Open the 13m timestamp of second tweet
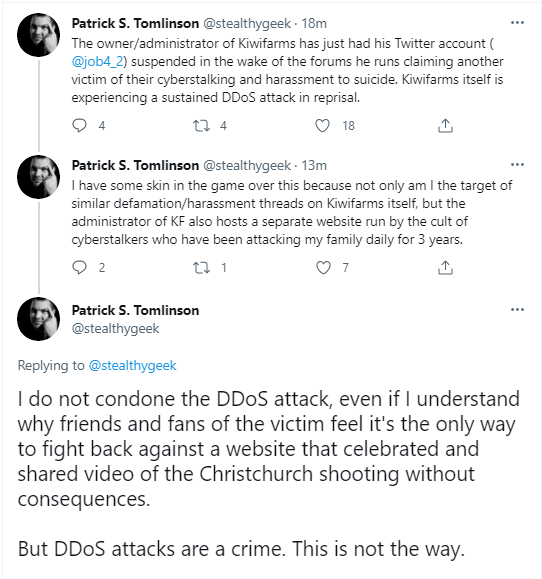 tap(314, 165)
